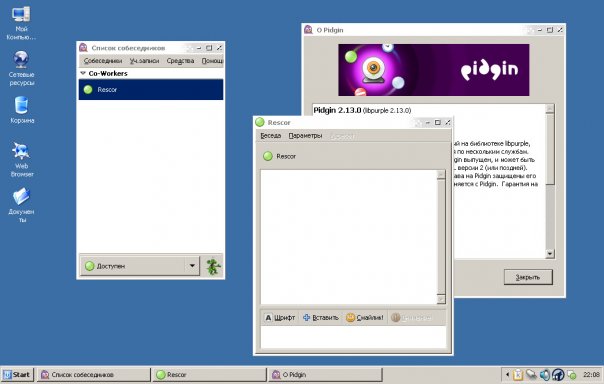The height and width of the screenshot is (384, 604).
Task: Click the About window scrollbar thumb
Action: [550, 149]
